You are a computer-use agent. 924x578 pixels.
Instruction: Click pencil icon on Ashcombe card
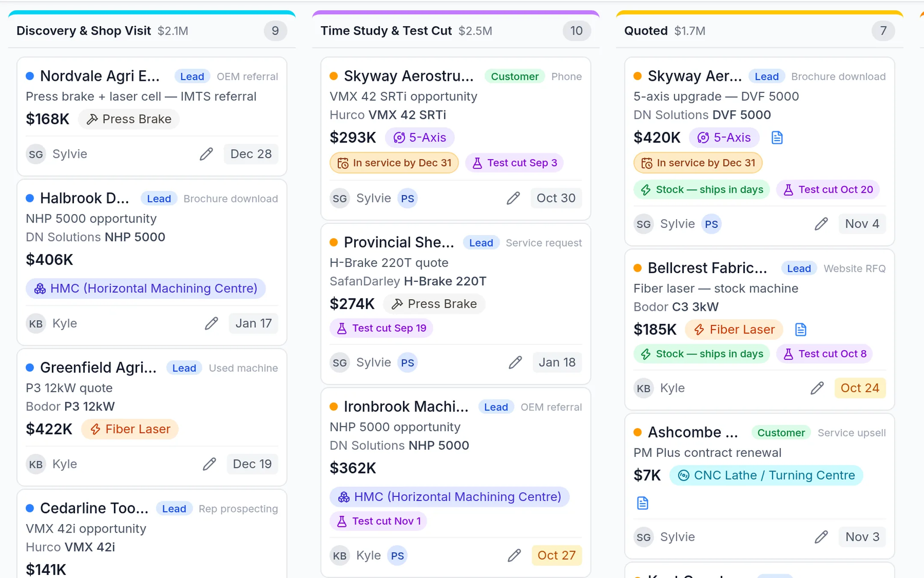[821, 537]
